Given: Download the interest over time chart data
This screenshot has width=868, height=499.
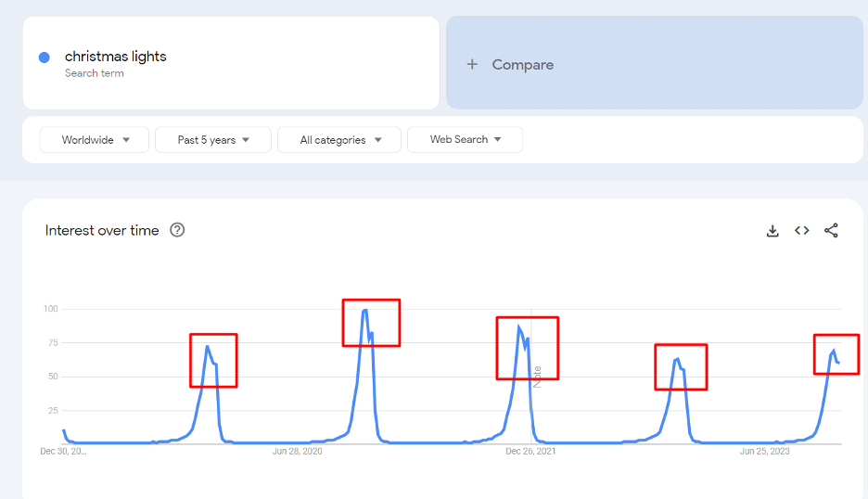Looking at the screenshot, I should [x=772, y=231].
